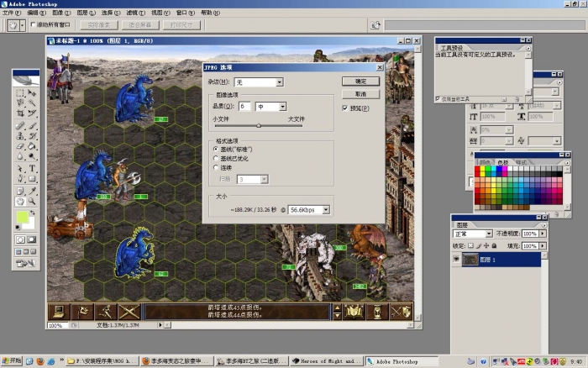This screenshot has width=588, height=368.
Task: Switch to 样式 Styles tab
Action: (x=522, y=162)
